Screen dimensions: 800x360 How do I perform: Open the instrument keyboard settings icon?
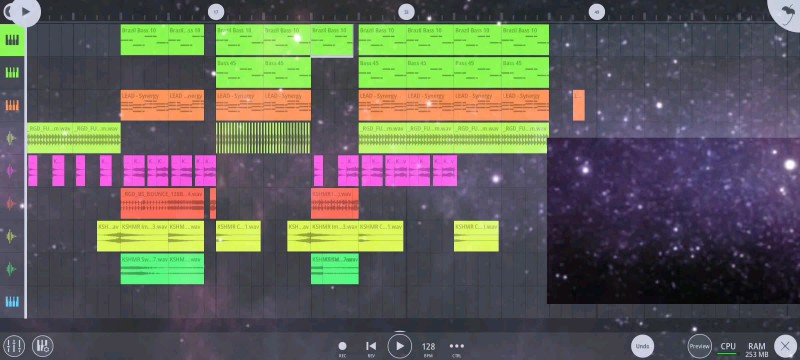43,346
